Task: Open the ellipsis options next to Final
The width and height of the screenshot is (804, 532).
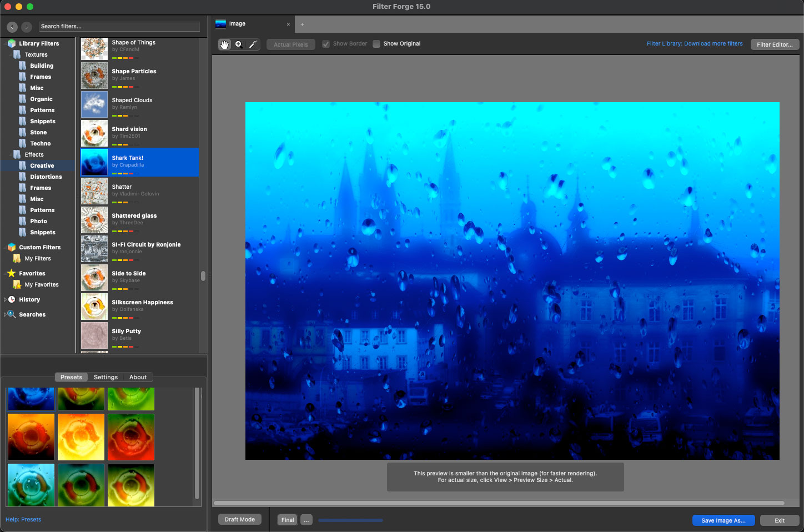Action: coord(306,520)
